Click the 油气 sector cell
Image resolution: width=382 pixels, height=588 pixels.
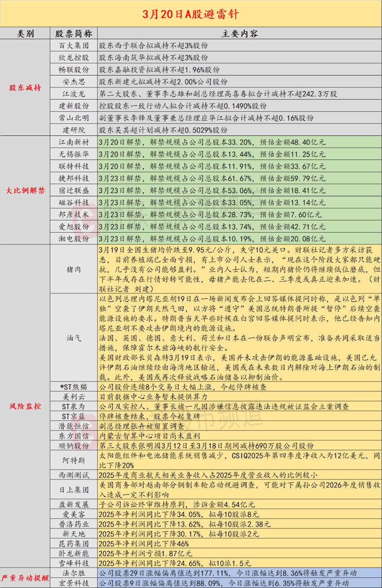coord(74,338)
